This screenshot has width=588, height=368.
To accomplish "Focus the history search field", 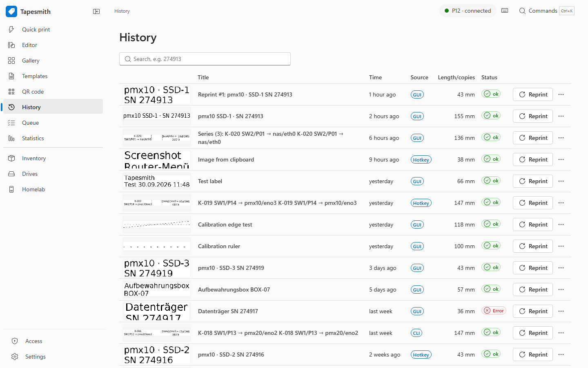I will click(205, 59).
